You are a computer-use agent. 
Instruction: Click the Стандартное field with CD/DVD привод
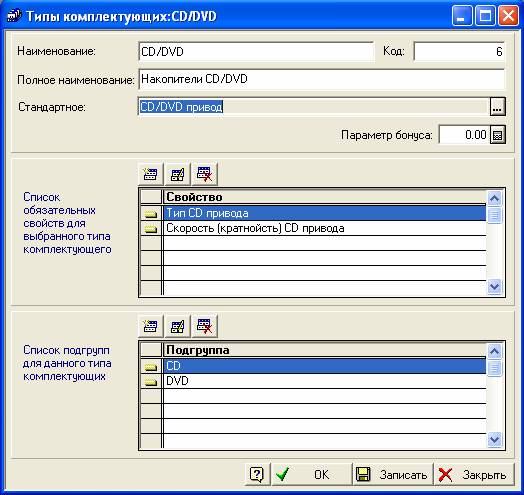314,107
